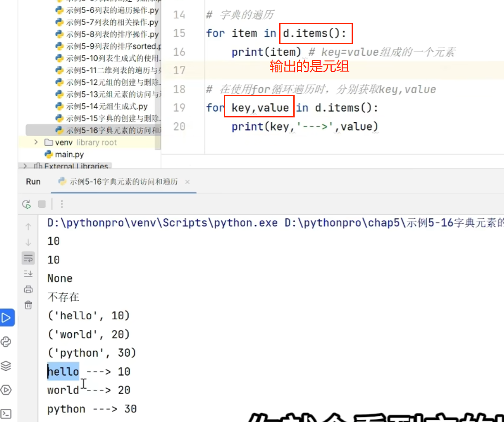Open the Python Packages tool window
This screenshot has height=422, width=504.
click(x=6, y=366)
